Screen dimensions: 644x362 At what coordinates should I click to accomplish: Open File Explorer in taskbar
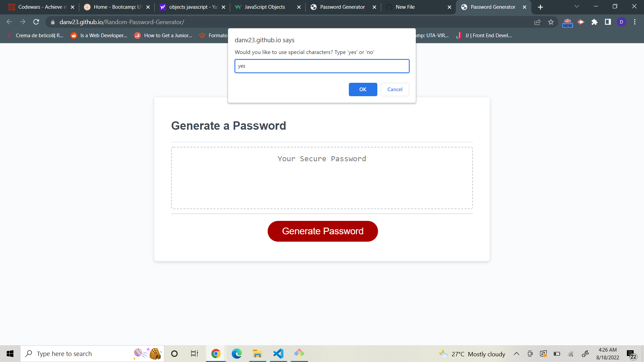click(257, 354)
